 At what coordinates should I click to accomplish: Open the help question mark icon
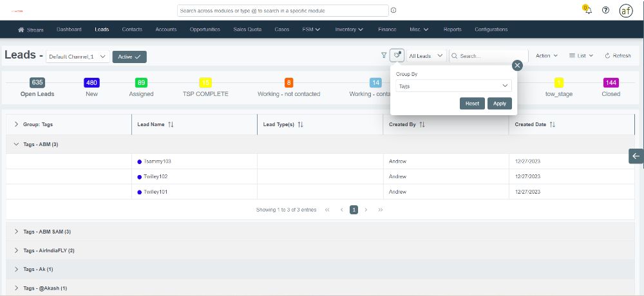pyautogui.click(x=605, y=10)
